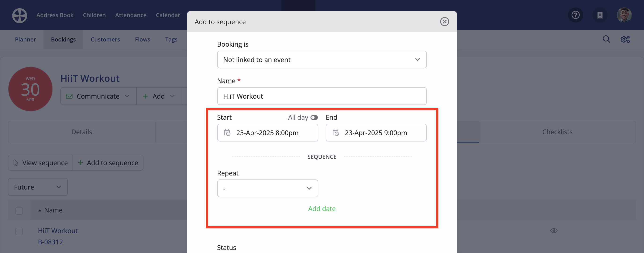The width and height of the screenshot is (644, 253).
Task: Click the app logo icon
Action: [19, 15]
